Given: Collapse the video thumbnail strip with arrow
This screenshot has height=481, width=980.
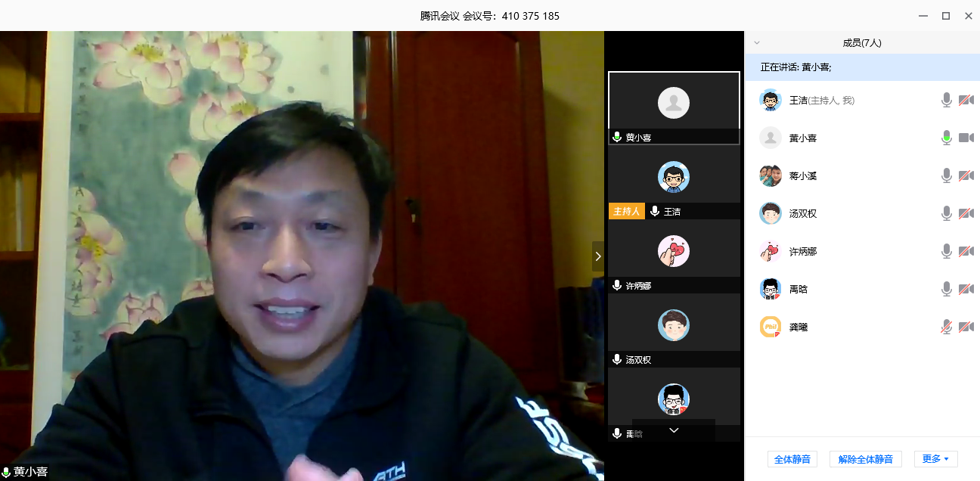Looking at the screenshot, I should [597, 256].
